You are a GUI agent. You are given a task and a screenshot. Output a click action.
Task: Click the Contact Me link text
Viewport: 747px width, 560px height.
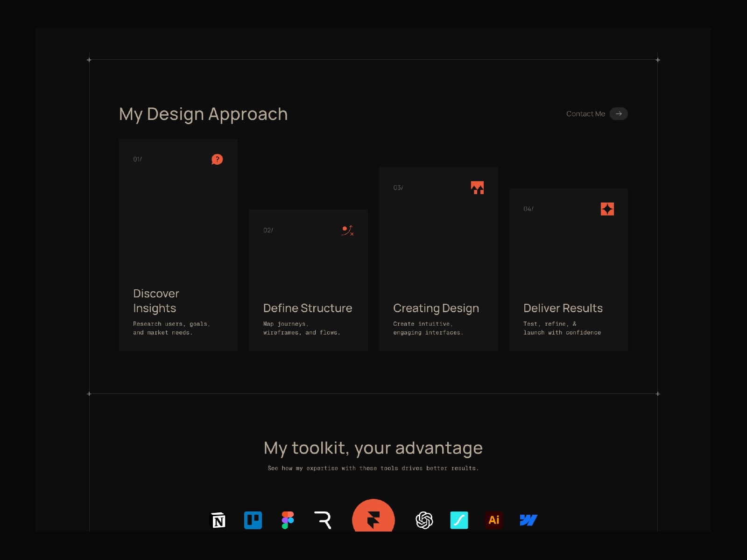click(585, 113)
